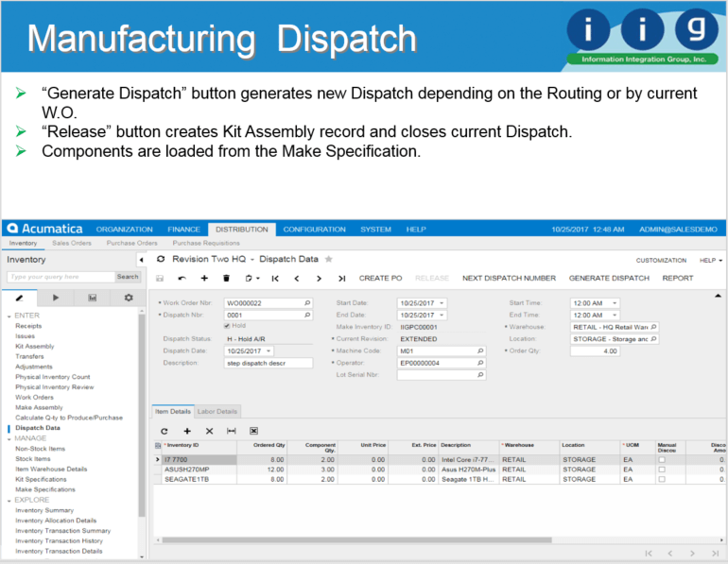This screenshot has height=564, width=728.
Task: Click the Search button in Inventory pane
Action: tap(128, 277)
